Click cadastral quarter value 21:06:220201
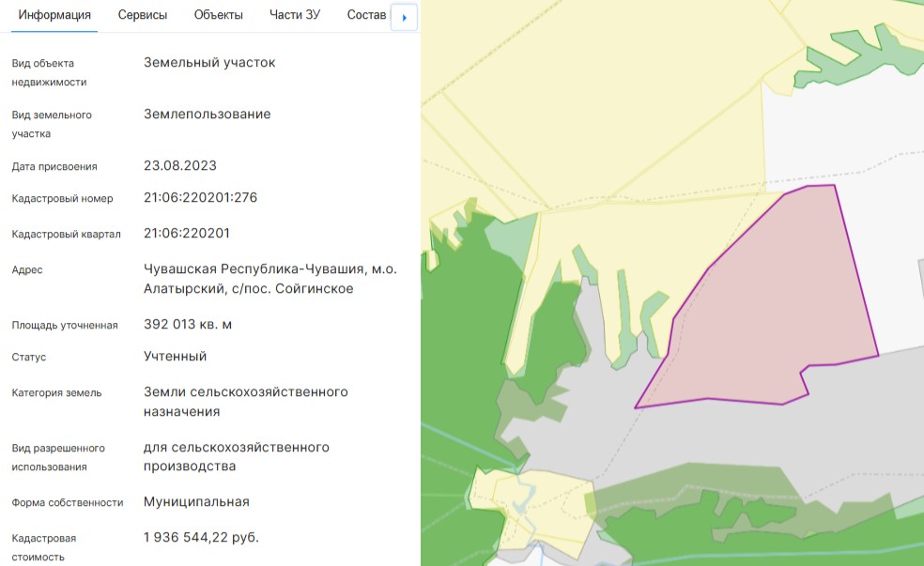Image resolution: width=924 pixels, height=566 pixels. [187, 233]
